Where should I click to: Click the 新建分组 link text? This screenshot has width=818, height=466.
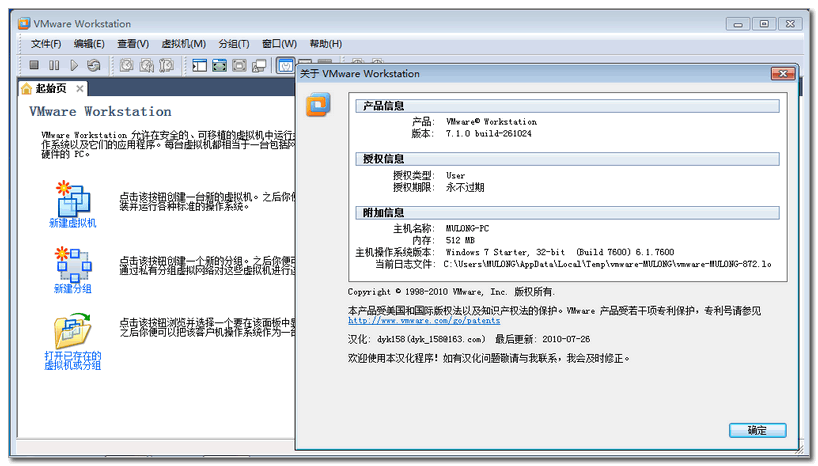click(73, 289)
